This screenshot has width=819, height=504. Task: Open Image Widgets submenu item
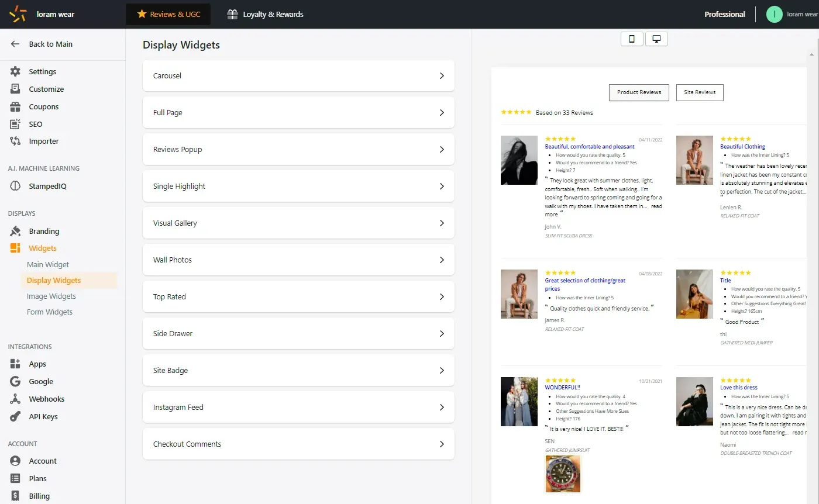(51, 296)
